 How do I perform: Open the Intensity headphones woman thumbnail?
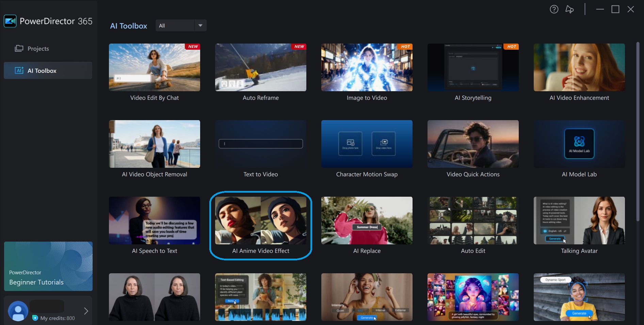pyautogui.click(x=367, y=297)
